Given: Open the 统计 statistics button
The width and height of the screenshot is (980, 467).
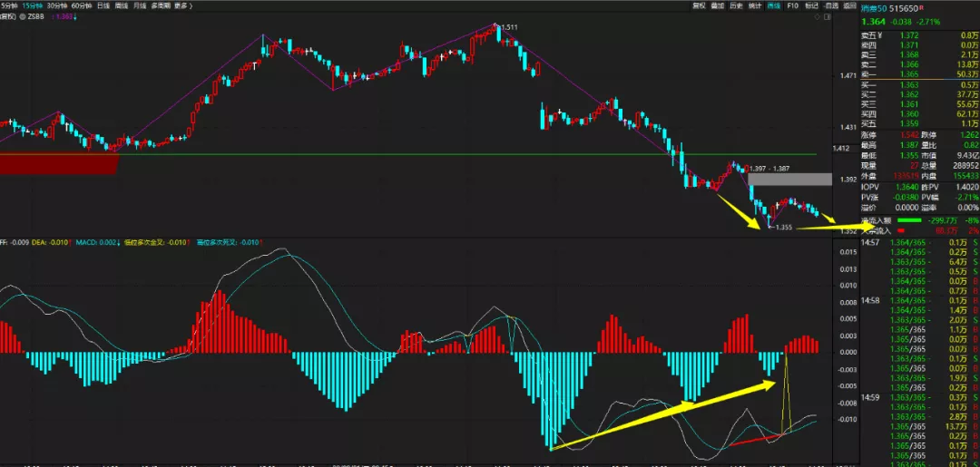Looking at the screenshot, I should (x=755, y=5).
